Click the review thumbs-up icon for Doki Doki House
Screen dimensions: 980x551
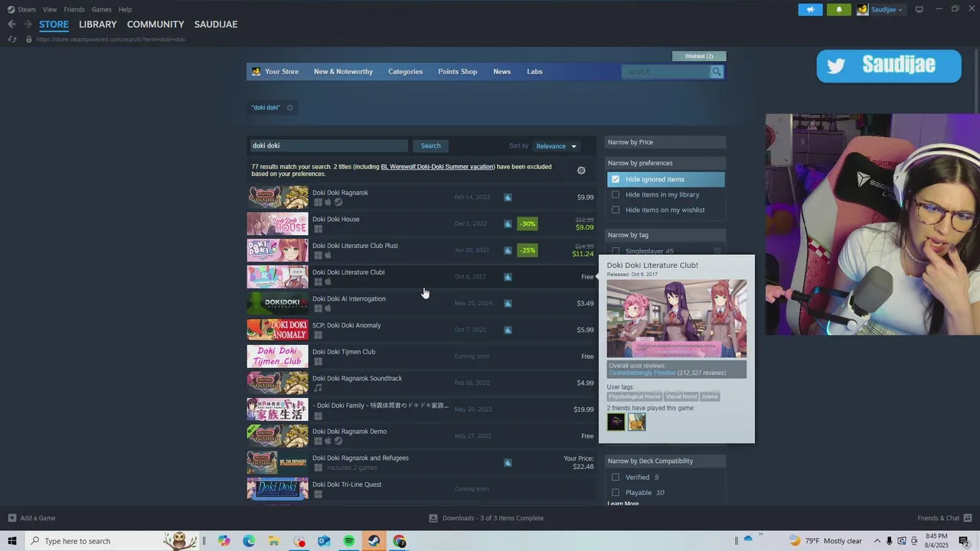point(508,223)
